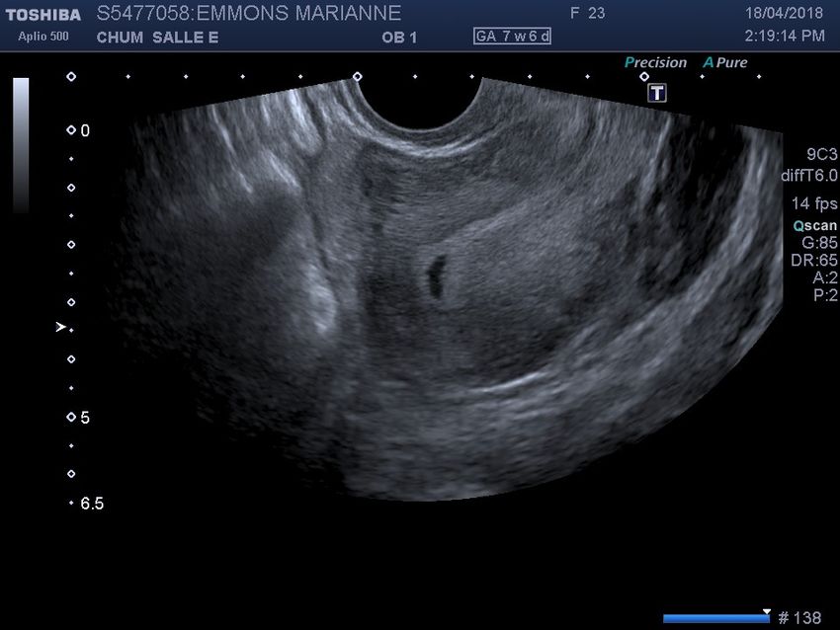Open the OB 1 exam preset
The image size is (840, 630).
click(x=399, y=38)
